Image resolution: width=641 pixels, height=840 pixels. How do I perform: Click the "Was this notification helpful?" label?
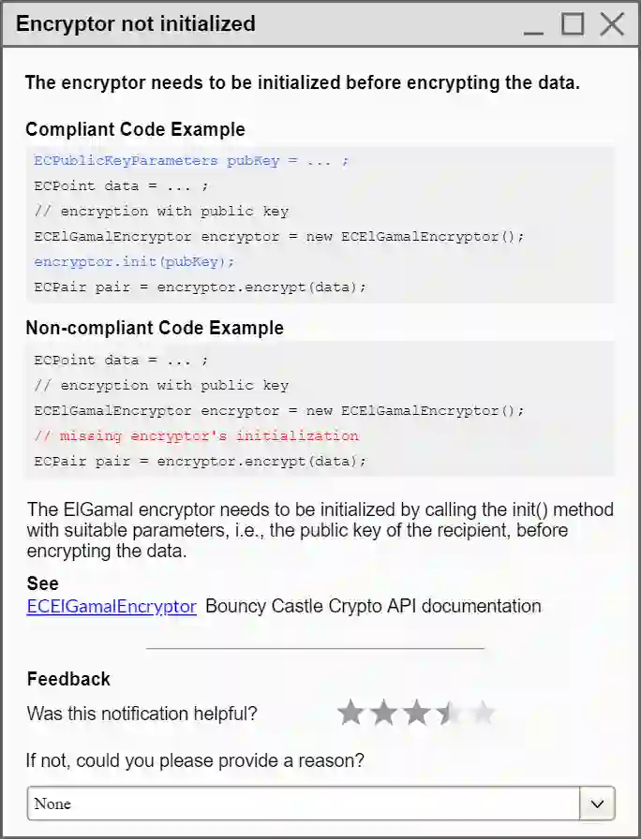pos(142,714)
